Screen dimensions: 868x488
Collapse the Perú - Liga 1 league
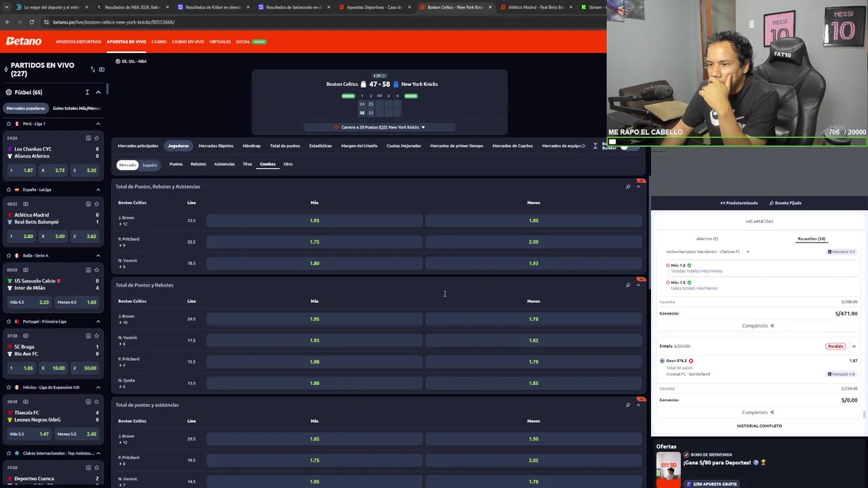(x=98, y=124)
